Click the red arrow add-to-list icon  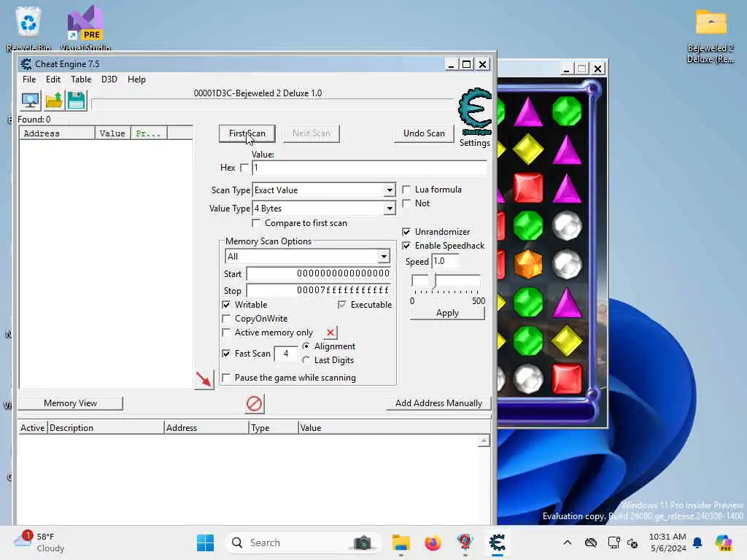tap(204, 379)
